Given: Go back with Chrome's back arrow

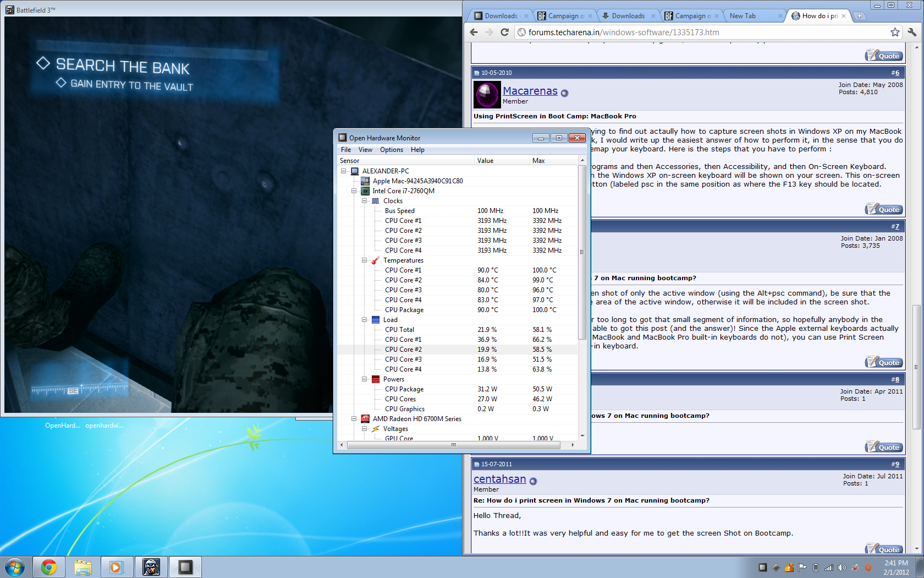Looking at the screenshot, I should click(x=474, y=32).
